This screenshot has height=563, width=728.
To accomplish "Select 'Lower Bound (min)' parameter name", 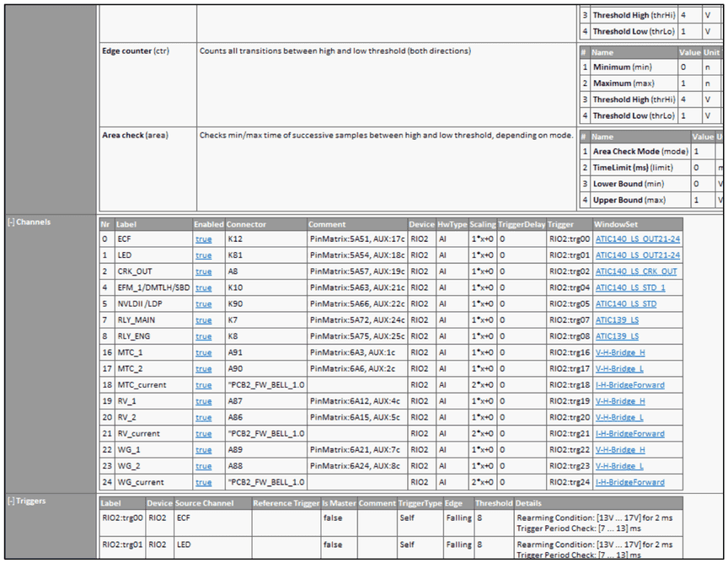I will pos(629,184).
